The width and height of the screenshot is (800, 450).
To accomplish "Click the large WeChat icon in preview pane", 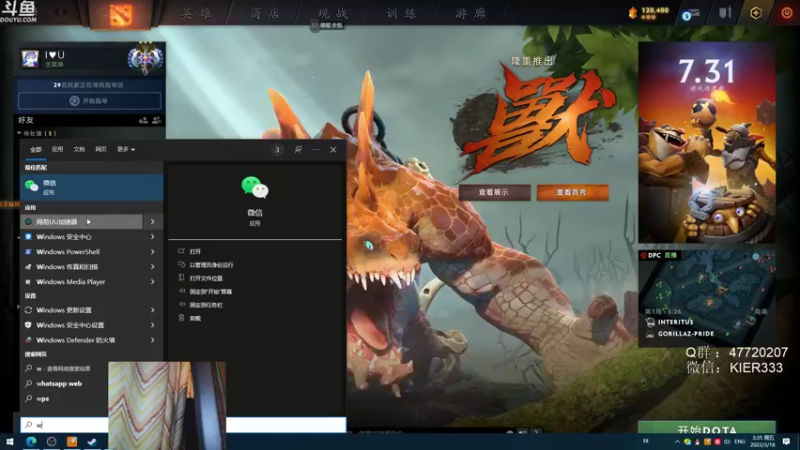I will (x=255, y=187).
